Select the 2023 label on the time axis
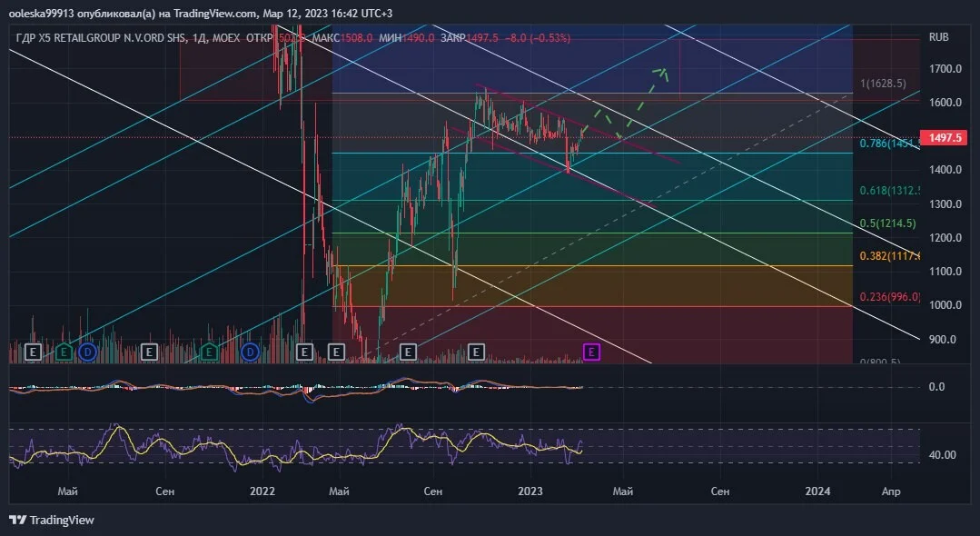 [x=530, y=491]
